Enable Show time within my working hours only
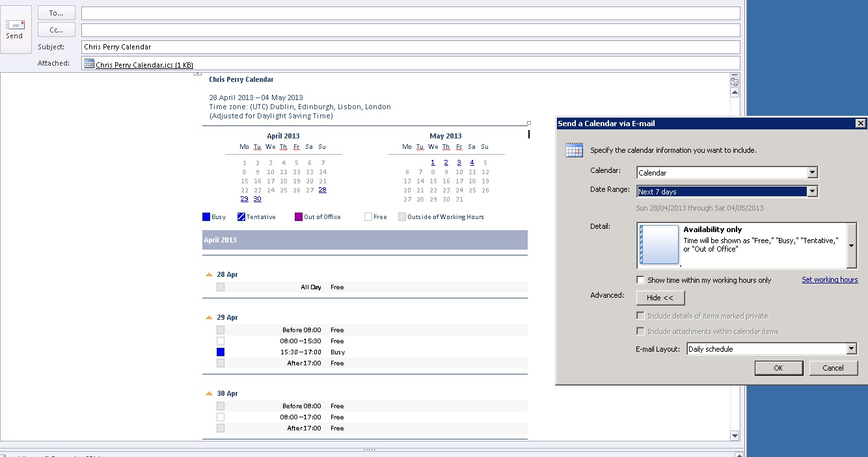 point(641,280)
